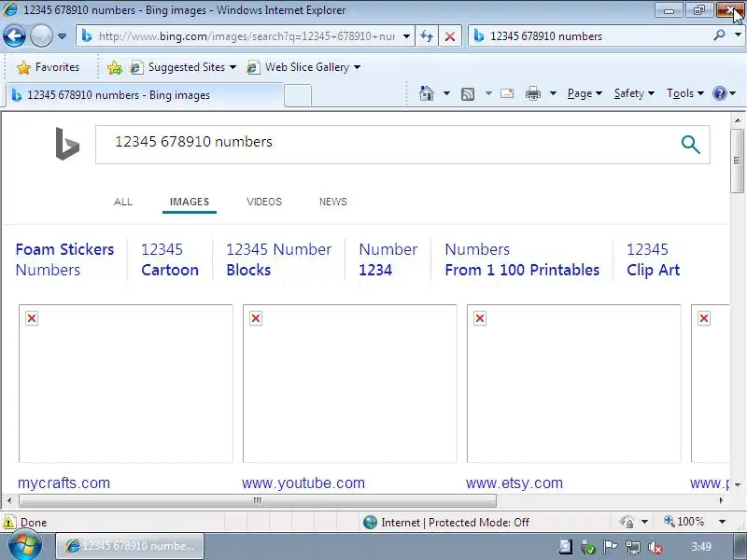Viewport: 747px width, 560px height.
Task: Open the Tools menu
Action: click(685, 93)
